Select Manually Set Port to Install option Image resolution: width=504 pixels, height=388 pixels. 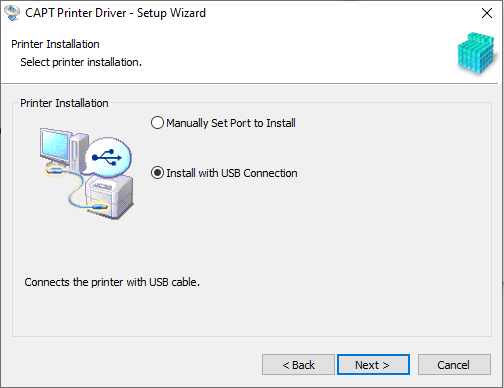(x=223, y=123)
